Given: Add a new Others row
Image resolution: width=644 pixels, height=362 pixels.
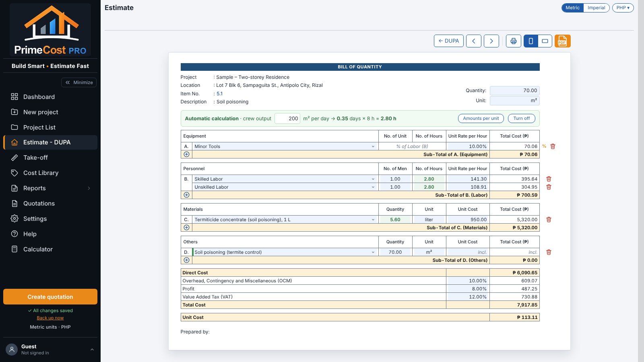Looking at the screenshot, I should click(186, 260).
